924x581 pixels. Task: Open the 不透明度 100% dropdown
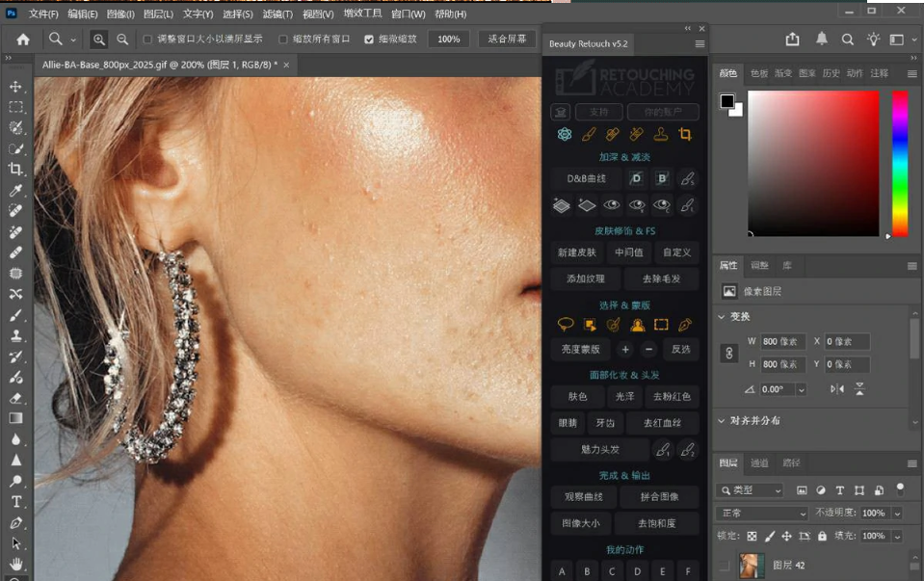[898, 514]
